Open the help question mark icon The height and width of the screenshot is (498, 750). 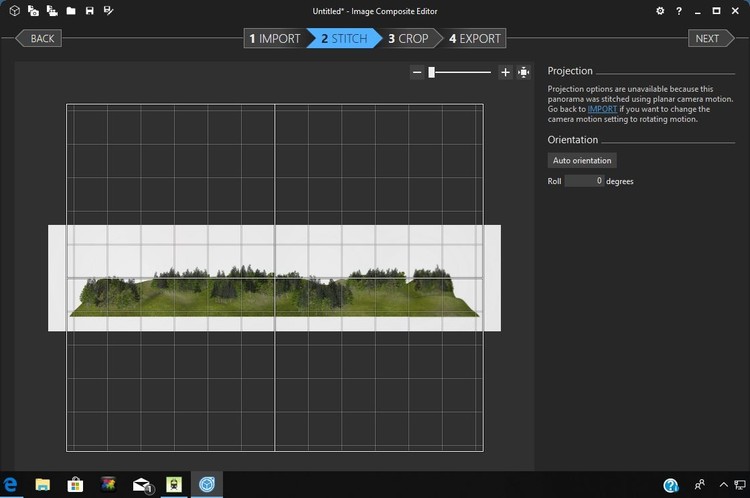680,11
